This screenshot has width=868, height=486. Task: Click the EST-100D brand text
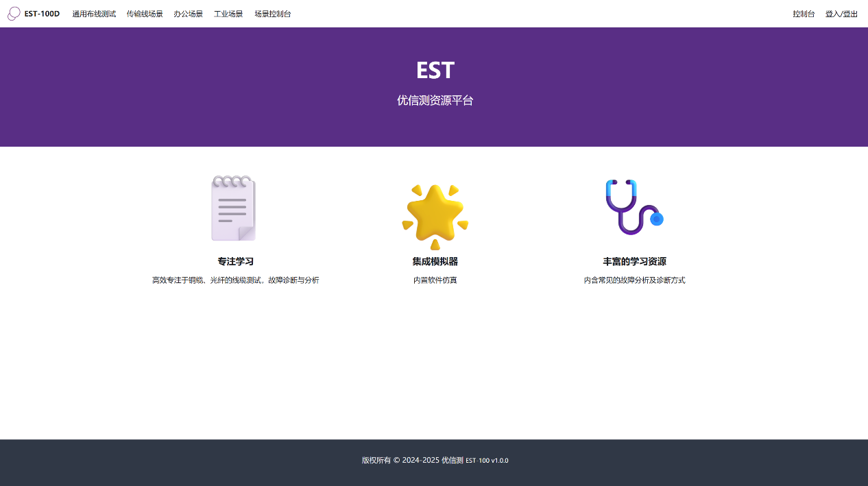pos(42,14)
